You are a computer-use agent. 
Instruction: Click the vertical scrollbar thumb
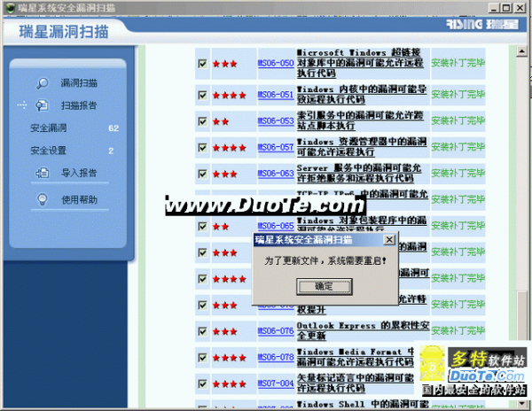point(521,315)
